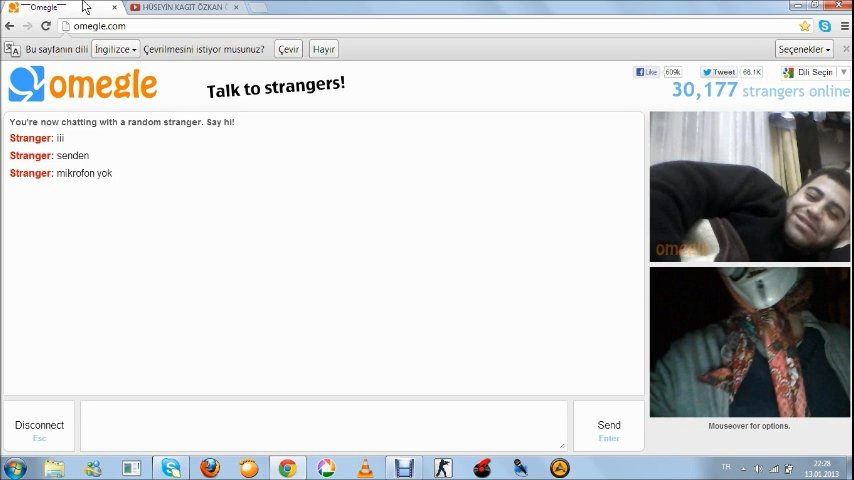Launch Counter-Strike from the taskbar
854x480 pixels.
click(x=443, y=468)
